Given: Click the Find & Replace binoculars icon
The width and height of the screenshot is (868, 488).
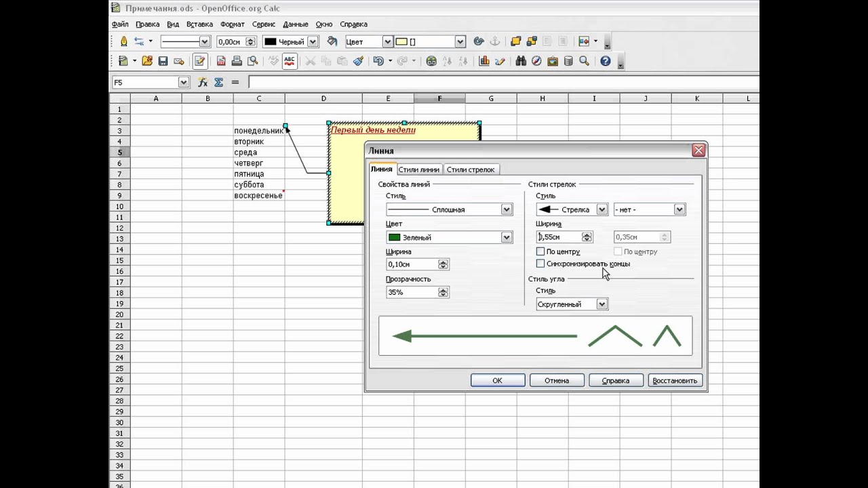Looking at the screenshot, I should (521, 61).
